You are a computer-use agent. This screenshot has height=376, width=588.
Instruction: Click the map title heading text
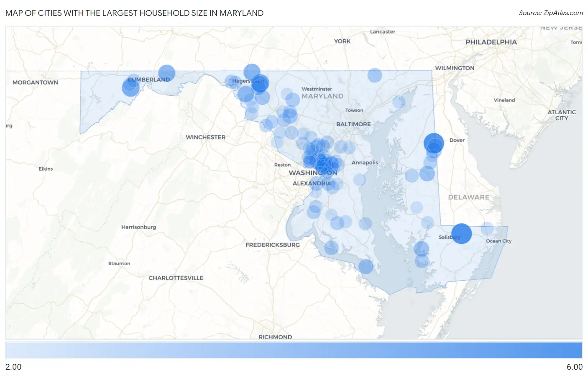pos(134,13)
